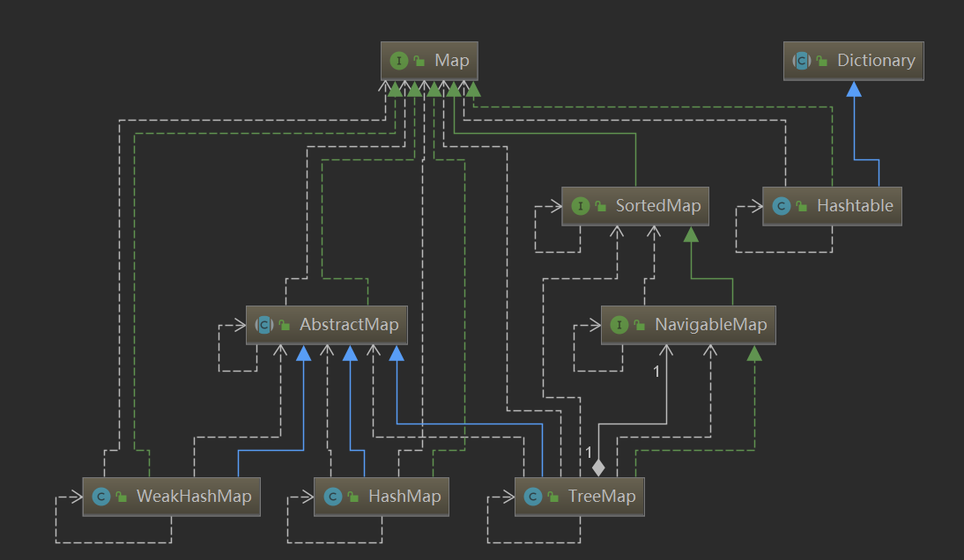Click the interface icon on NavigableMap
Screen dimensions: 964x560
tap(619, 325)
